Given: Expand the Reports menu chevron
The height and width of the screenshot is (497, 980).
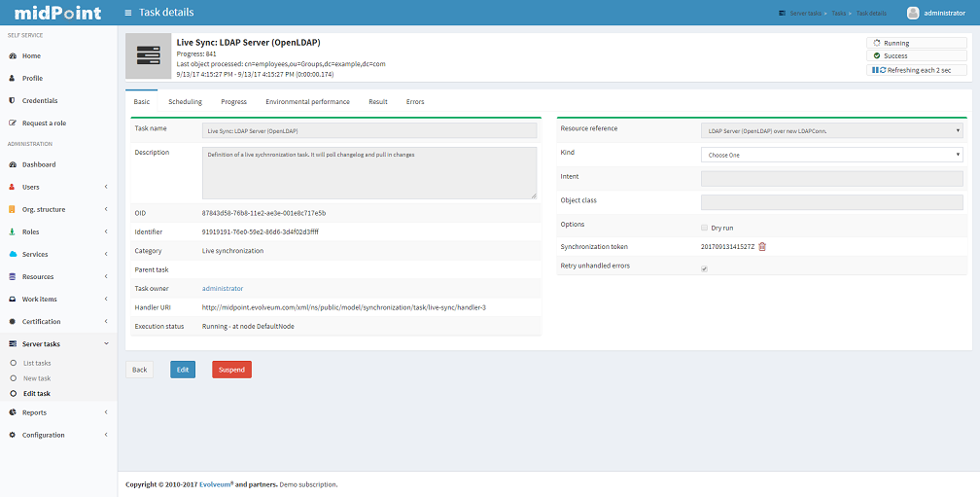Looking at the screenshot, I should click(106, 412).
